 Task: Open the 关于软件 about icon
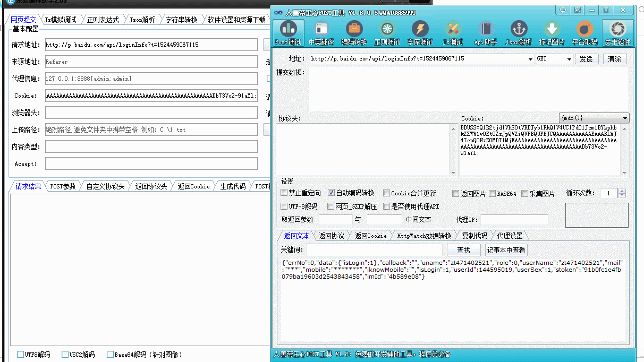pyautogui.click(x=618, y=33)
